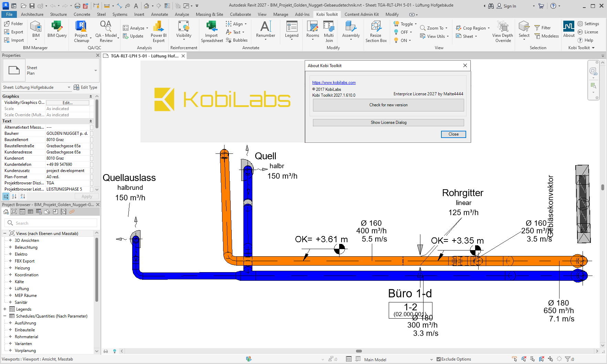
Task: Switch to Content Admin Kit tab
Action: pyautogui.click(x=362, y=14)
